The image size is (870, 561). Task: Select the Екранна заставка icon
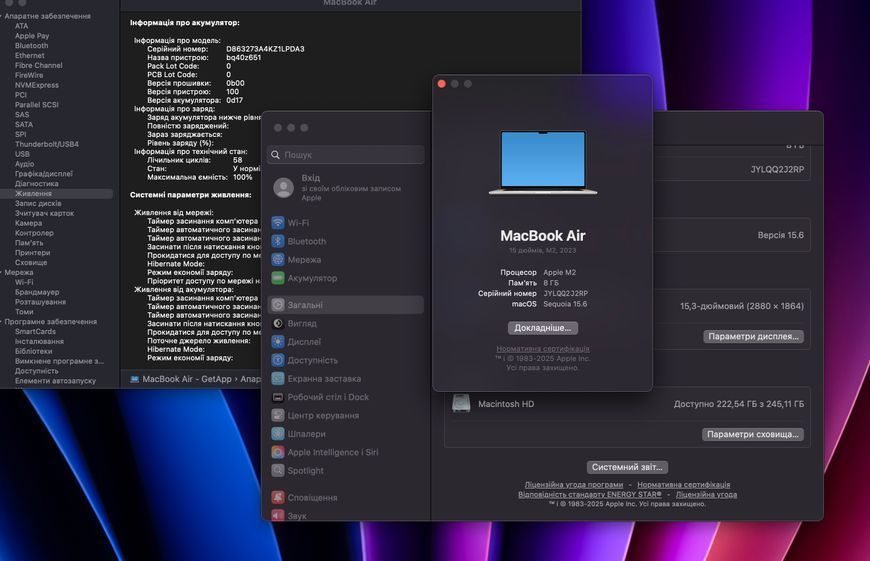coord(278,378)
